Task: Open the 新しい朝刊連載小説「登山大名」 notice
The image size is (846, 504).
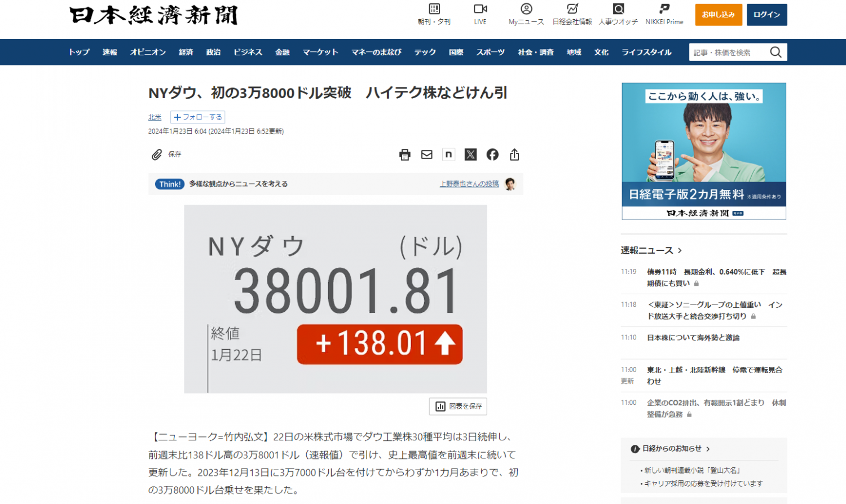Action: [693, 470]
